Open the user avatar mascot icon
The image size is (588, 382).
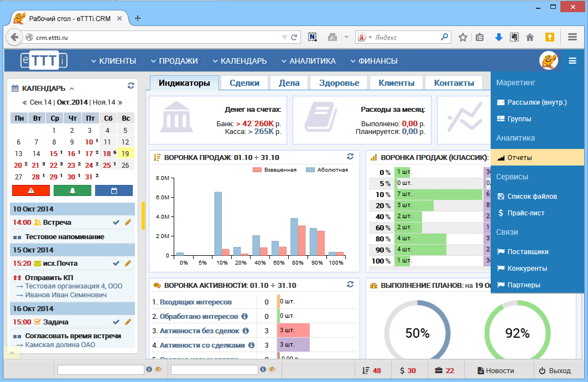(549, 60)
